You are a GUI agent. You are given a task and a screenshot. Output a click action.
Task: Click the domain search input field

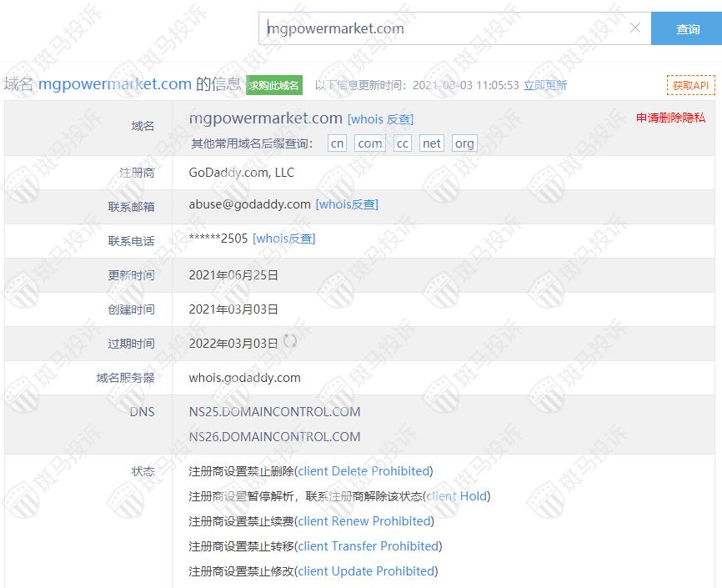(442, 28)
